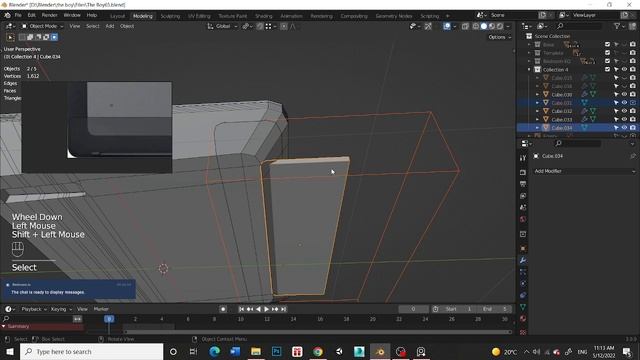Hide Cube.033 using its eye icon
The width and height of the screenshot is (640, 360).
click(624, 120)
